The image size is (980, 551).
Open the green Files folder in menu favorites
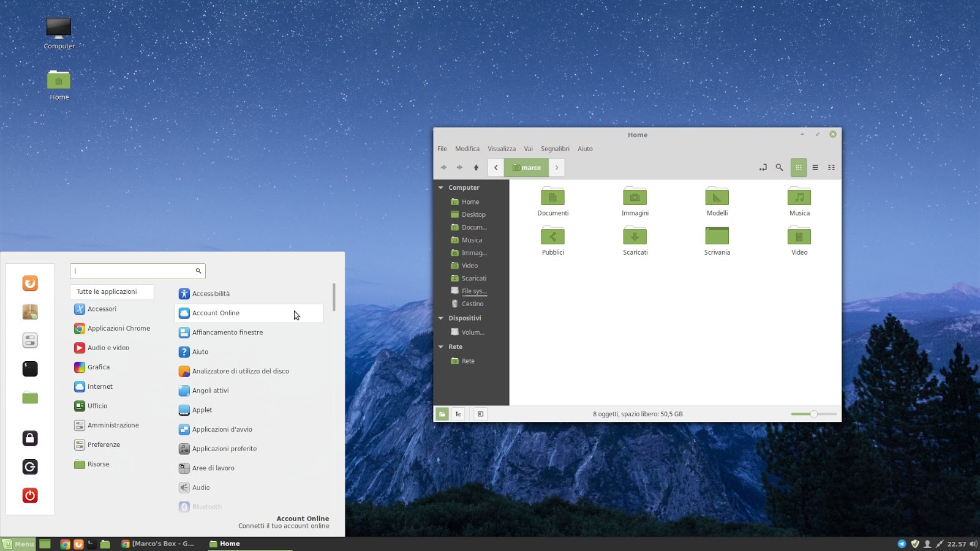30,397
